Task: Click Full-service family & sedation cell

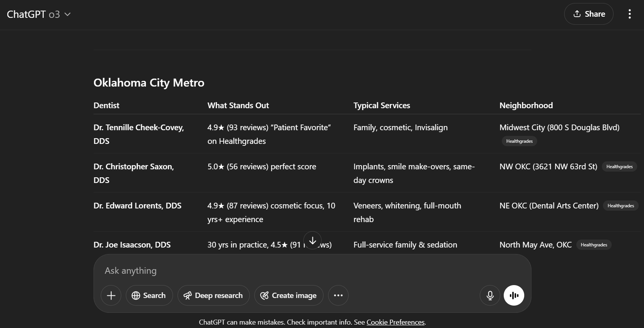Action: coord(405,245)
